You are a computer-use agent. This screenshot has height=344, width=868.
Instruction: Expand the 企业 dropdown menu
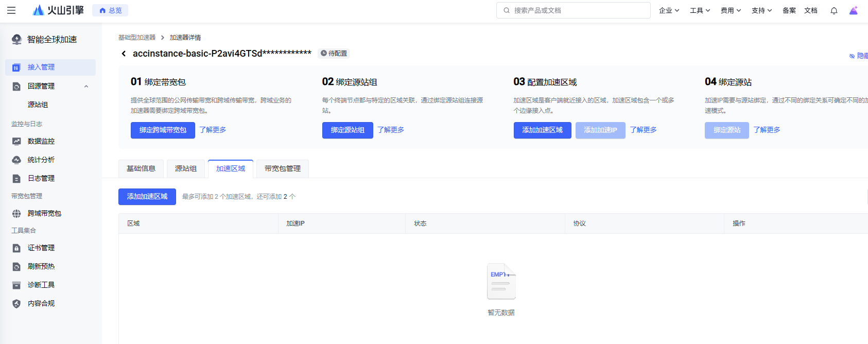[x=669, y=10]
